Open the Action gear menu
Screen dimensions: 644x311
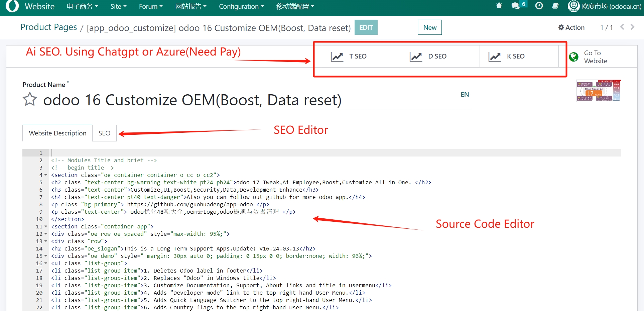(571, 27)
